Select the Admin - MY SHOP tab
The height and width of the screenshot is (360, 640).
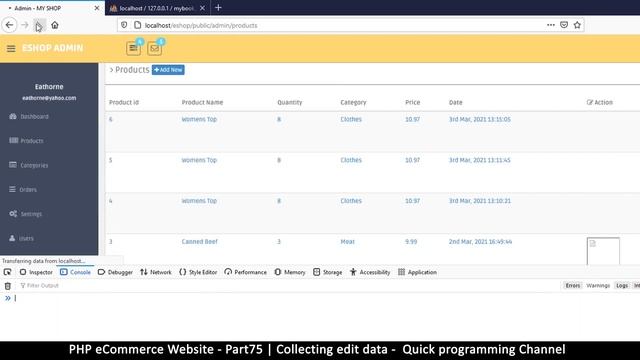pyautogui.click(x=52, y=8)
